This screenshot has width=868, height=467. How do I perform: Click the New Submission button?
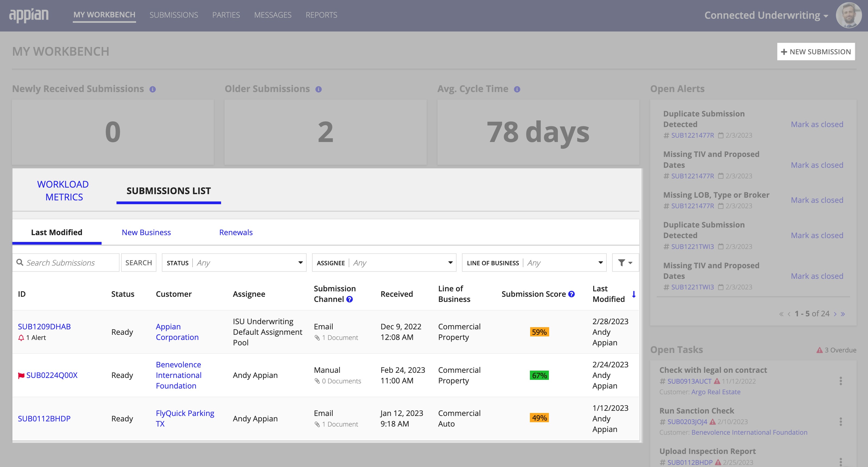point(816,52)
